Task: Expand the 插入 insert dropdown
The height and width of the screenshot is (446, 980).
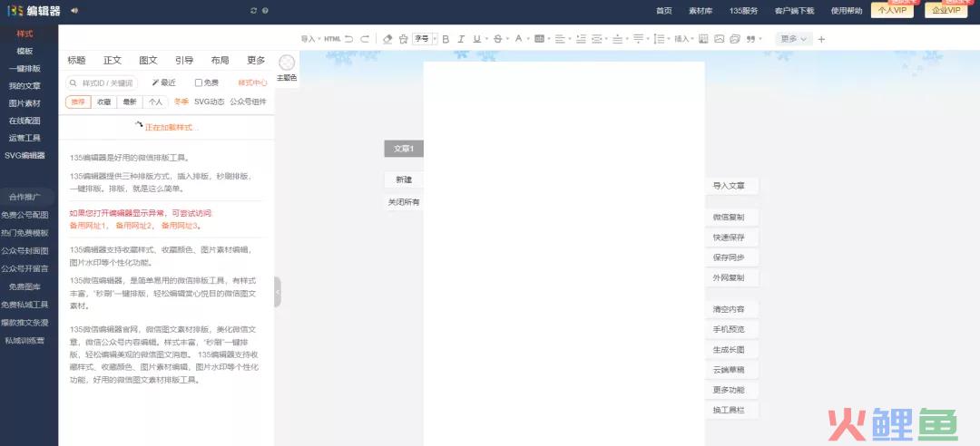Action: click(x=684, y=39)
